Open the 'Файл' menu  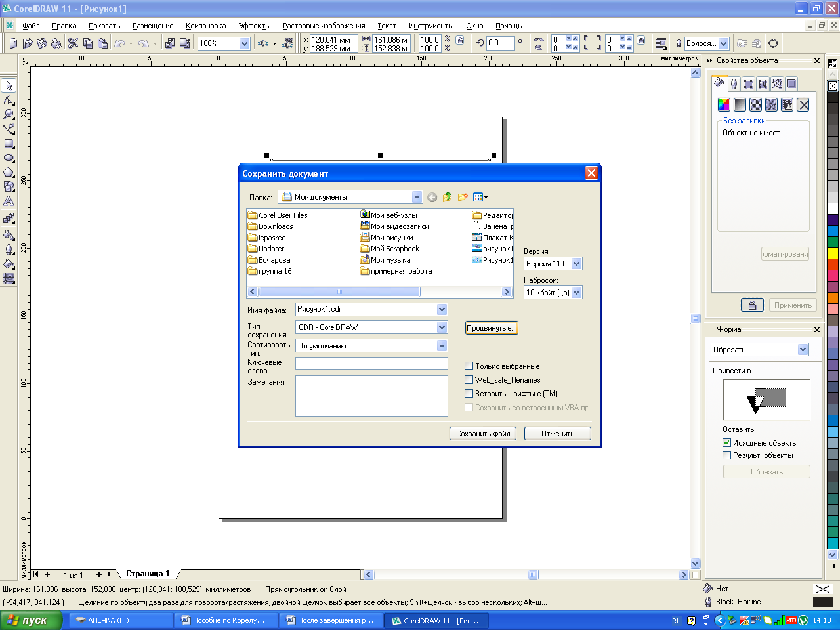pyautogui.click(x=31, y=26)
